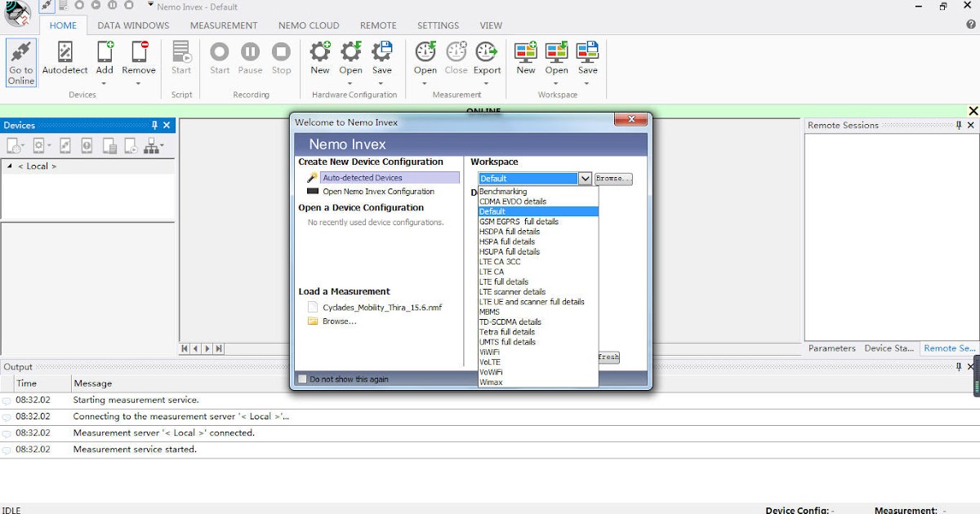The height and width of the screenshot is (514, 980).
Task: Click Browse... under Load a Measurement
Action: [339, 321]
